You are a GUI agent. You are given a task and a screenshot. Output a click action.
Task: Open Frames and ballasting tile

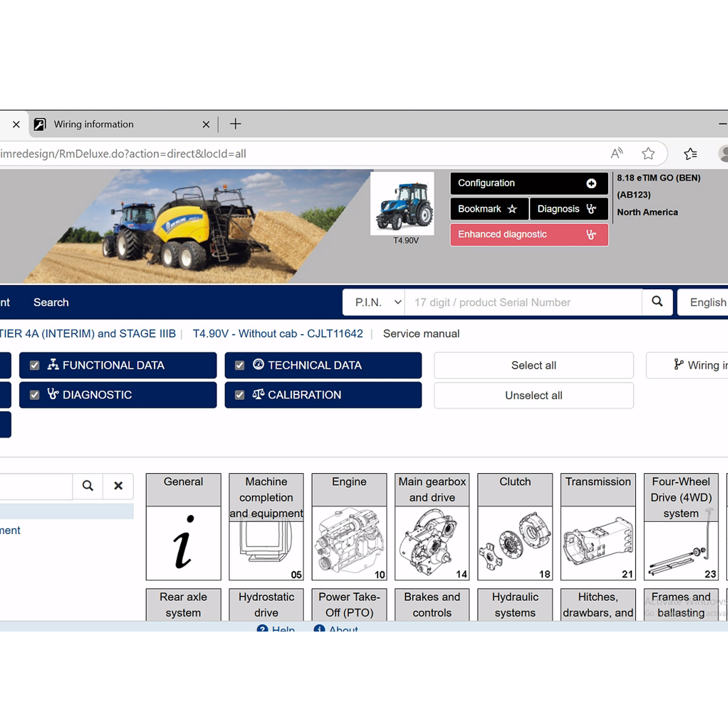(681, 605)
